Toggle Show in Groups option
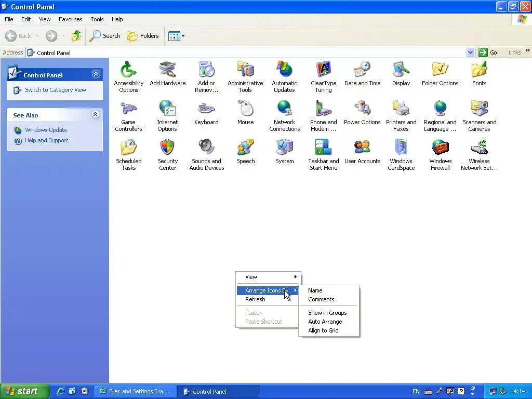This screenshot has width=532, height=399. coord(327,313)
